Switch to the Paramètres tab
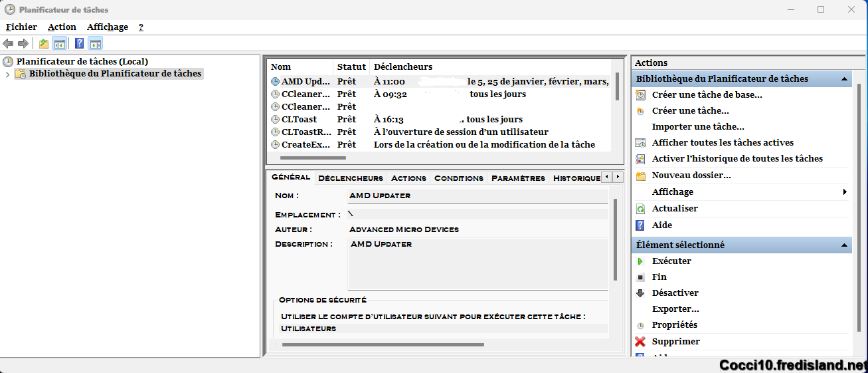This screenshot has height=373, width=868. [x=518, y=178]
